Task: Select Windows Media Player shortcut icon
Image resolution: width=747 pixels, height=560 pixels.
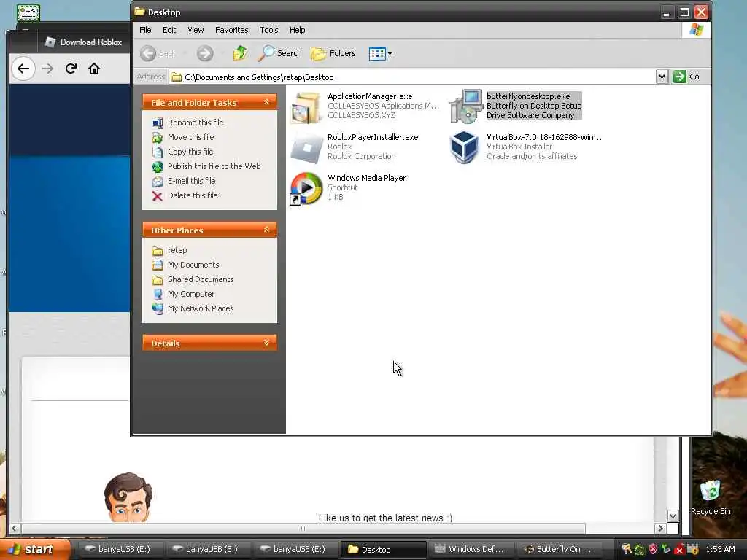Action: pyautogui.click(x=306, y=189)
